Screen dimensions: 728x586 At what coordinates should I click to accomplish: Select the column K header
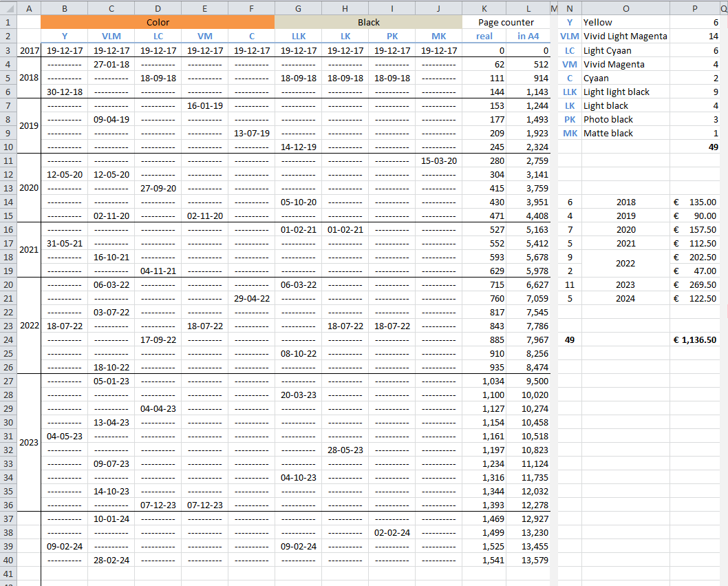[x=484, y=8]
